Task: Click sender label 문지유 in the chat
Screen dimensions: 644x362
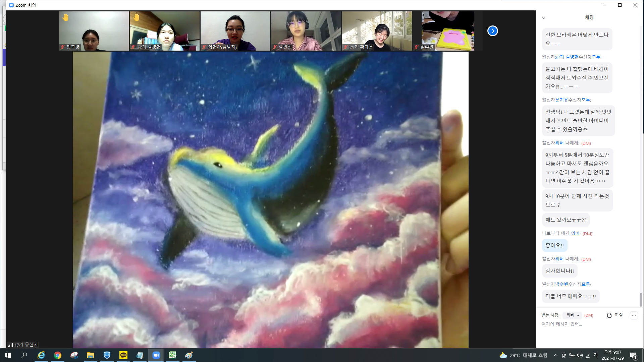Action: [561, 100]
